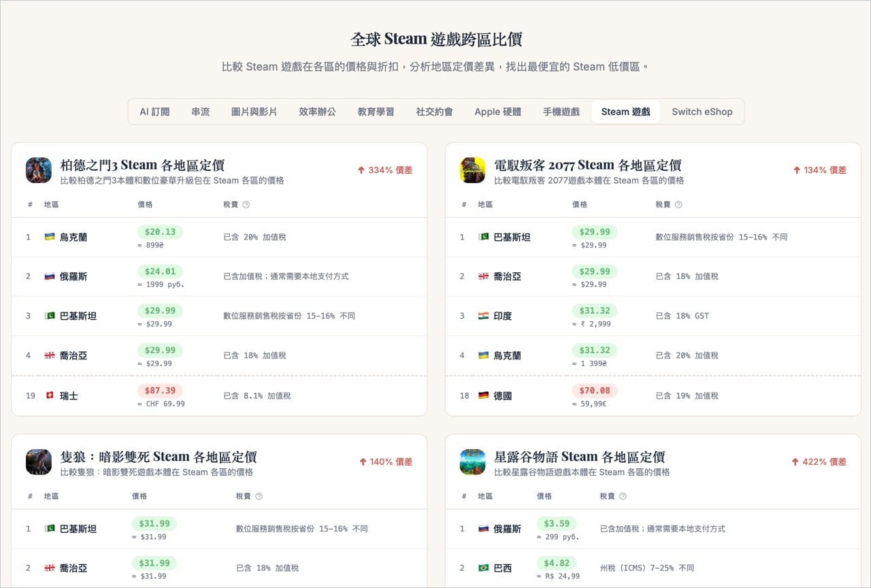This screenshot has height=588, width=871.
Task: Open the Switch eShop tab
Action: click(x=702, y=112)
